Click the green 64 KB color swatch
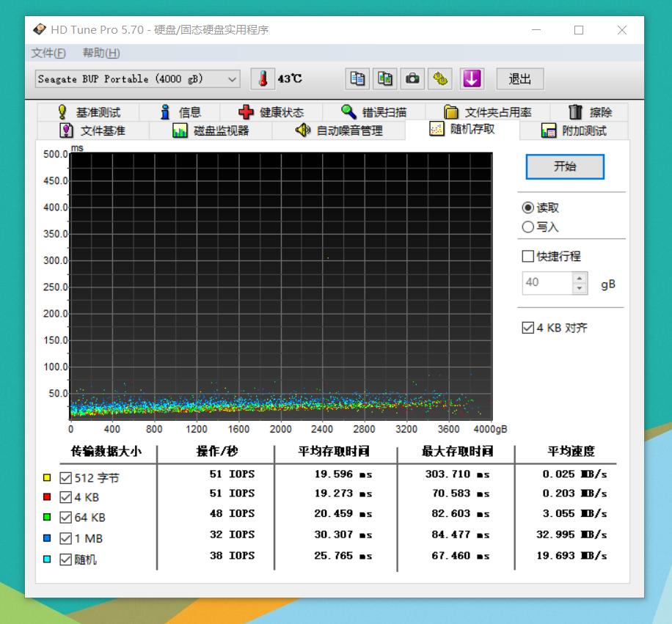Screen dimensions: 672x624 [47, 518]
